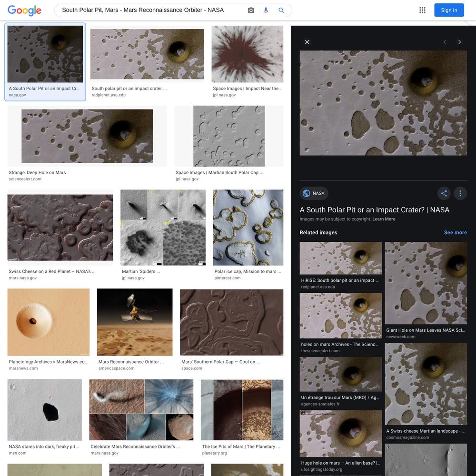Screen dimensions: 476x476
Task: Open 'Martian Spiders' jpl.nasa.gov image
Action: tap(163, 228)
